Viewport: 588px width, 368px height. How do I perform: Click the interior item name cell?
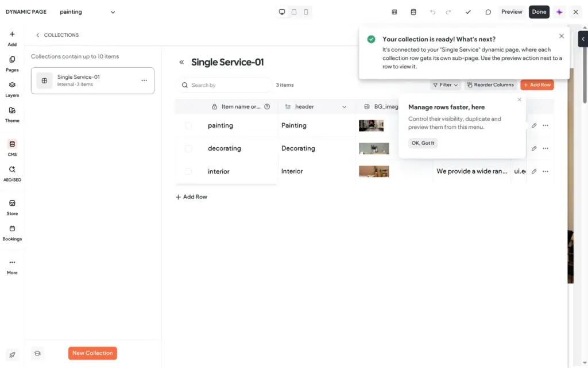tap(240, 171)
